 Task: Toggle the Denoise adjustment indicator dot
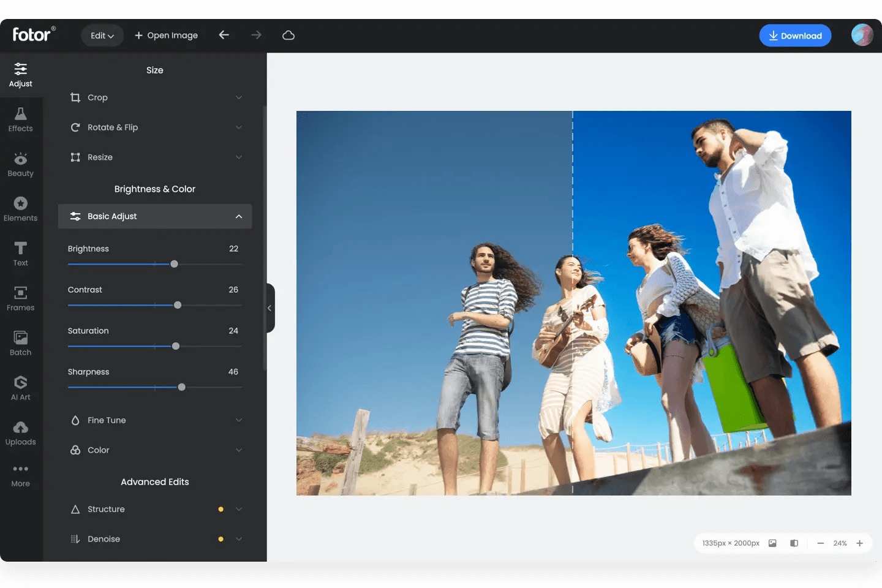[x=221, y=539]
